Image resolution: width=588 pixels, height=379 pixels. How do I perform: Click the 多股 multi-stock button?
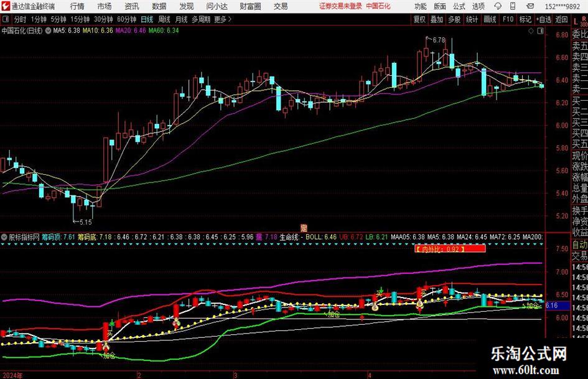[x=454, y=19]
